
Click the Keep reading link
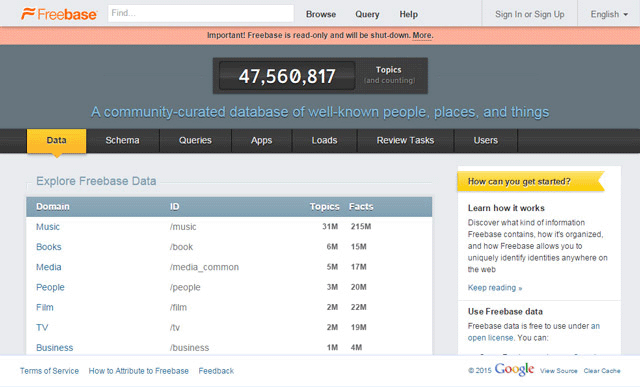click(x=495, y=288)
